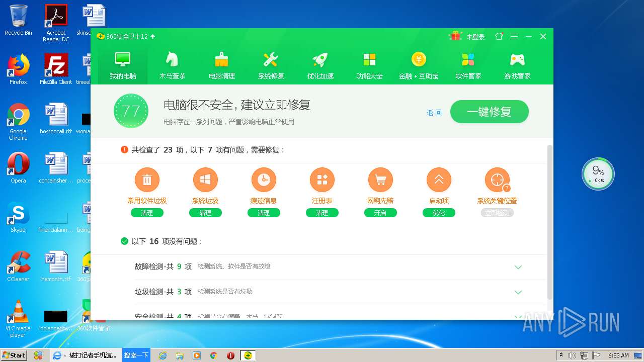The height and width of the screenshot is (362, 644).
Task: Open 优化加速 tab
Action: pyautogui.click(x=320, y=65)
